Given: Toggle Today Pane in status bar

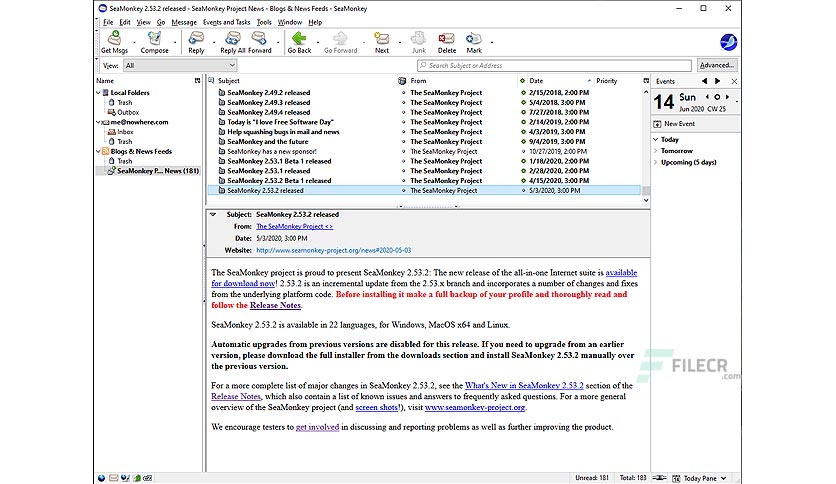Looking at the screenshot, I should point(700,478).
